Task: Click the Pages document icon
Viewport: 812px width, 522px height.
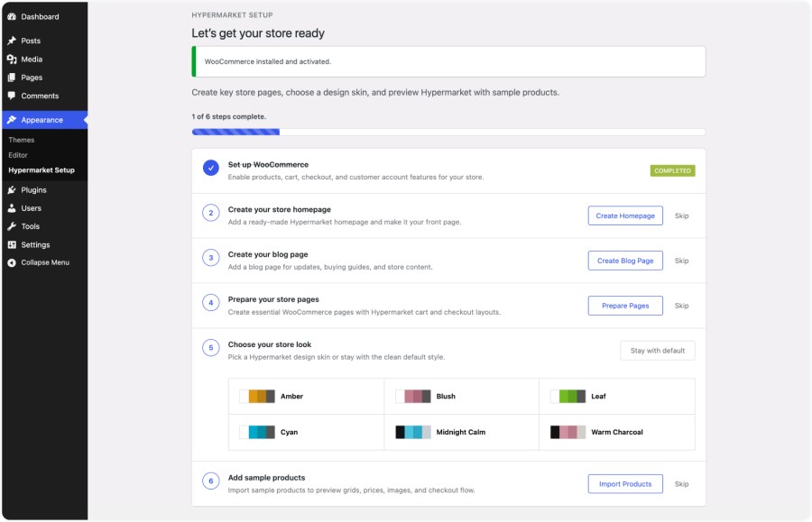Action: [12, 78]
